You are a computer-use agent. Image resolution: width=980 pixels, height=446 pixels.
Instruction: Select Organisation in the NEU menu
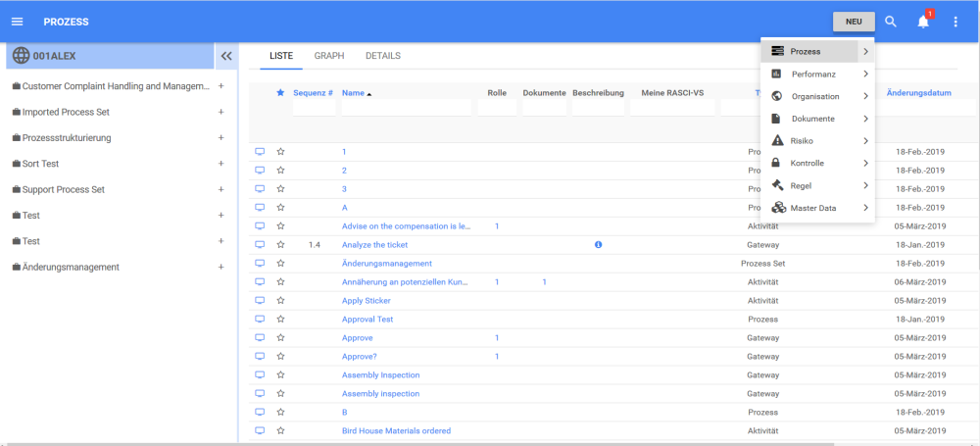[x=815, y=96]
